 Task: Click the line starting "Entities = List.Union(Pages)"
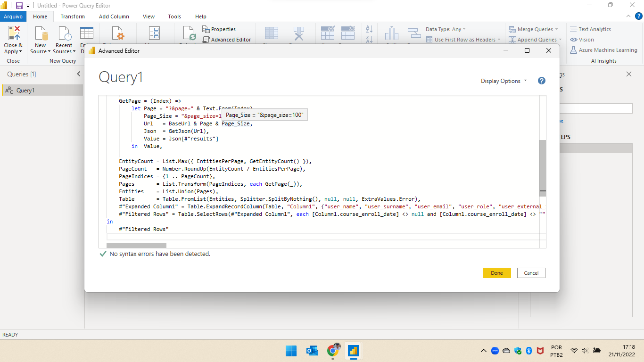pyautogui.click(x=169, y=191)
